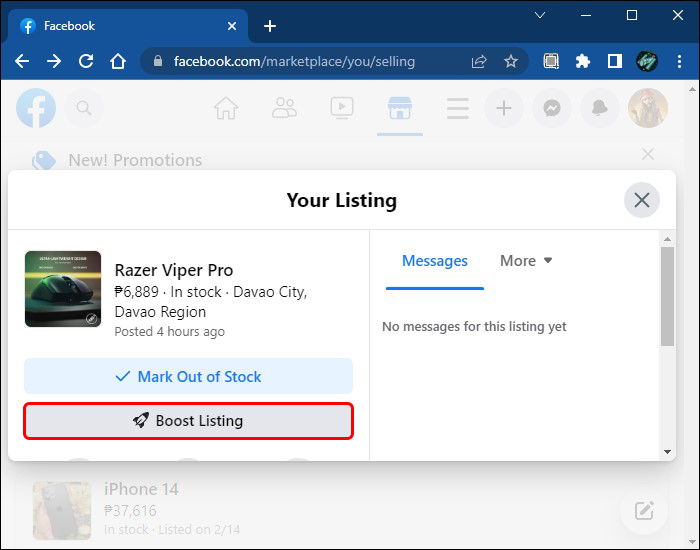Click the Boost Listing button
700x550 pixels.
tap(188, 421)
